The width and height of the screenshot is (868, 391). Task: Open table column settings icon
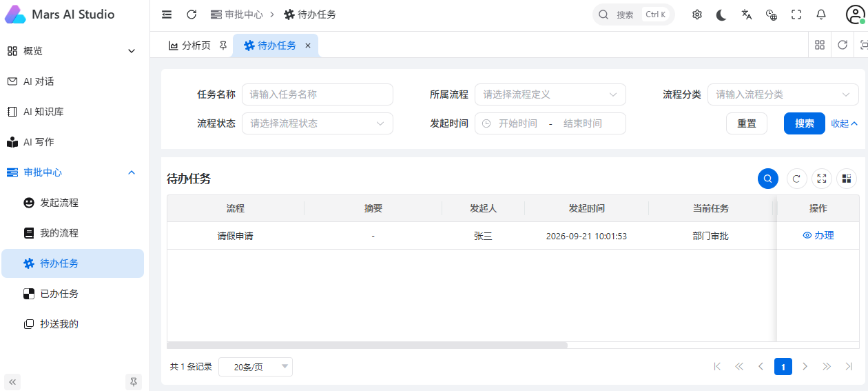coord(847,179)
